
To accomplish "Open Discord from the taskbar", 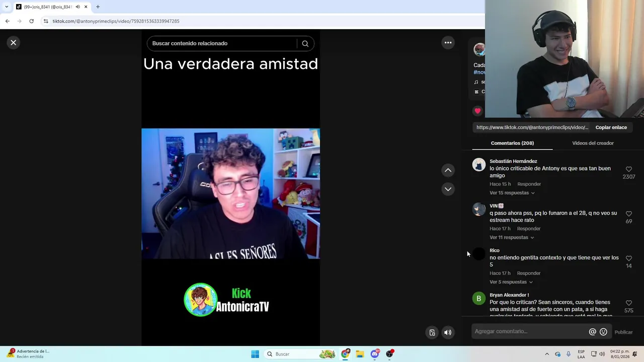I will [x=375, y=354].
